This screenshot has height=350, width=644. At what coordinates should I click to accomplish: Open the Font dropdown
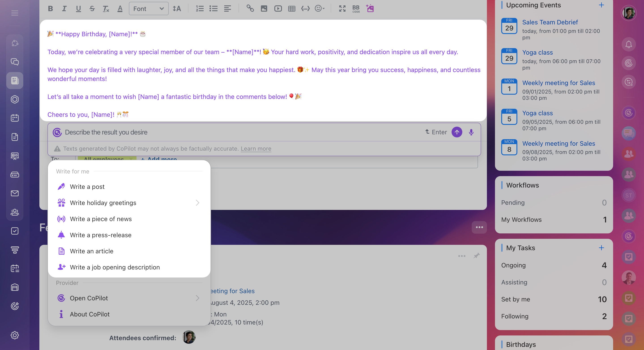[x=149, y=9]
